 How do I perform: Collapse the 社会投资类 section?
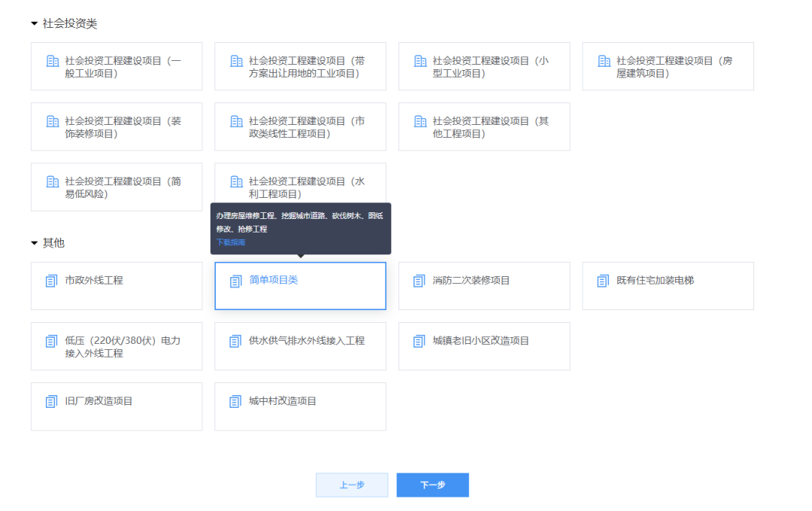(x=35, y=24)
